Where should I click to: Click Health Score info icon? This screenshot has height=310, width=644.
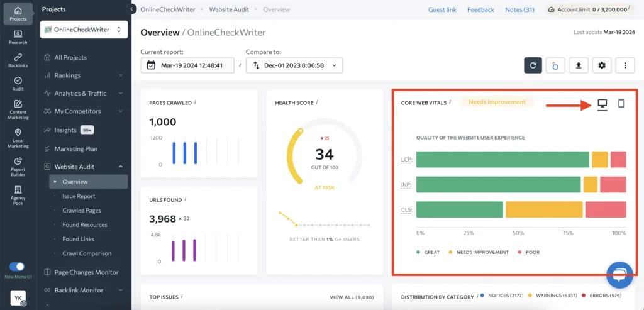pos(317,102)
